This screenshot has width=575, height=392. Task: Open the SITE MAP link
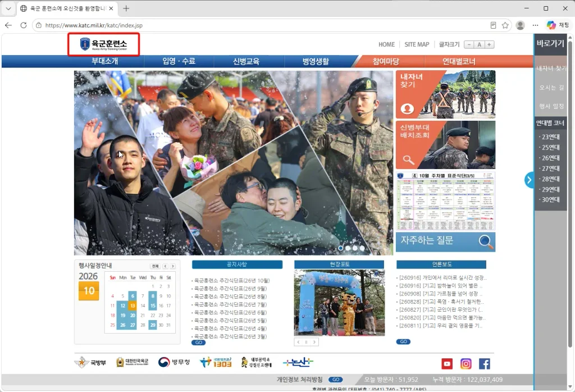pyautogui.click(x=417, y=44)
